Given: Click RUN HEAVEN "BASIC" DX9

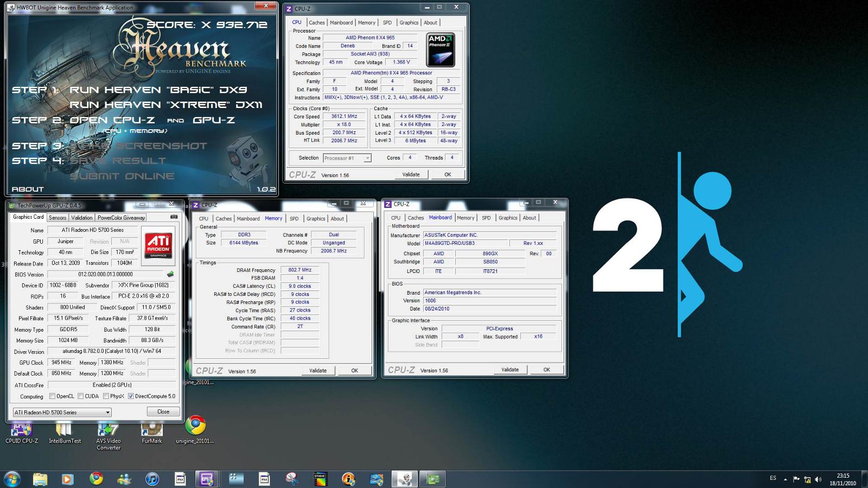Looking at the screenshot, I should (158, 90).
